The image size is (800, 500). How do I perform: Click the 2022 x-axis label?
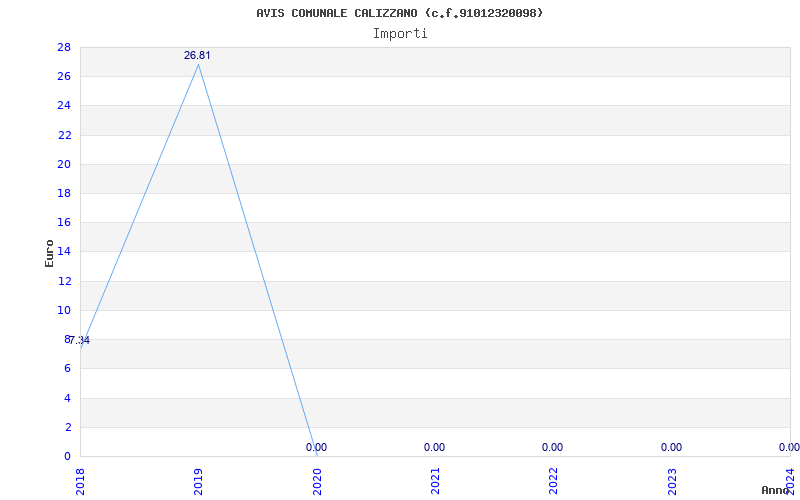coord(554,482)
